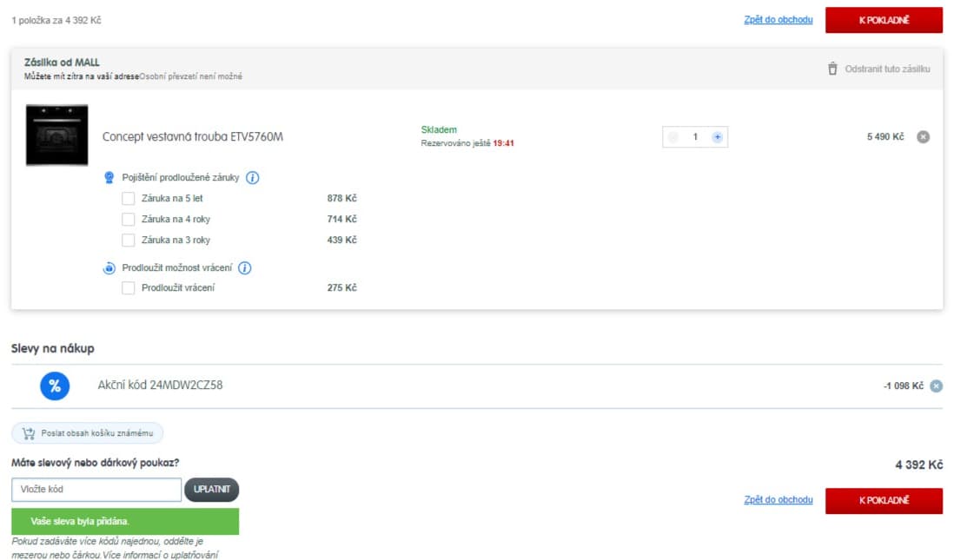Image resolution: width=954 pixels, height=560 pixels.
Task: Remove the Concept oven item with the X
Action: [x=923, y=137]
